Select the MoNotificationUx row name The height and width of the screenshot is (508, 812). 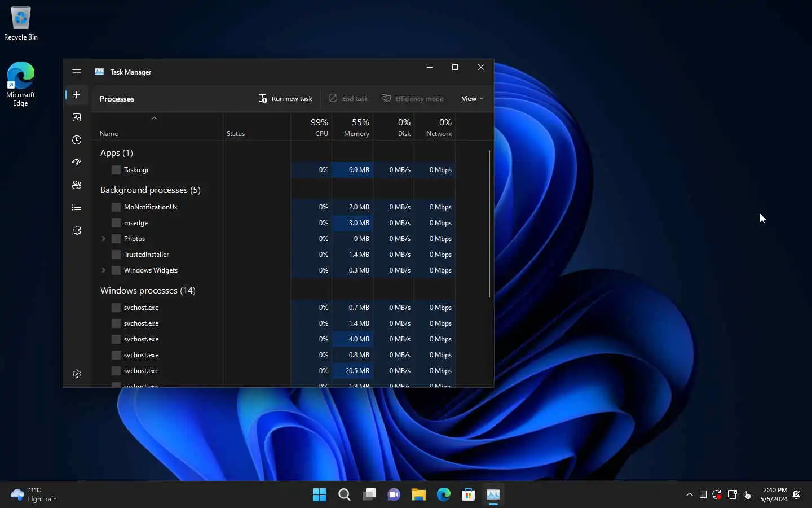pyautogui.click(x=151, y=207)
